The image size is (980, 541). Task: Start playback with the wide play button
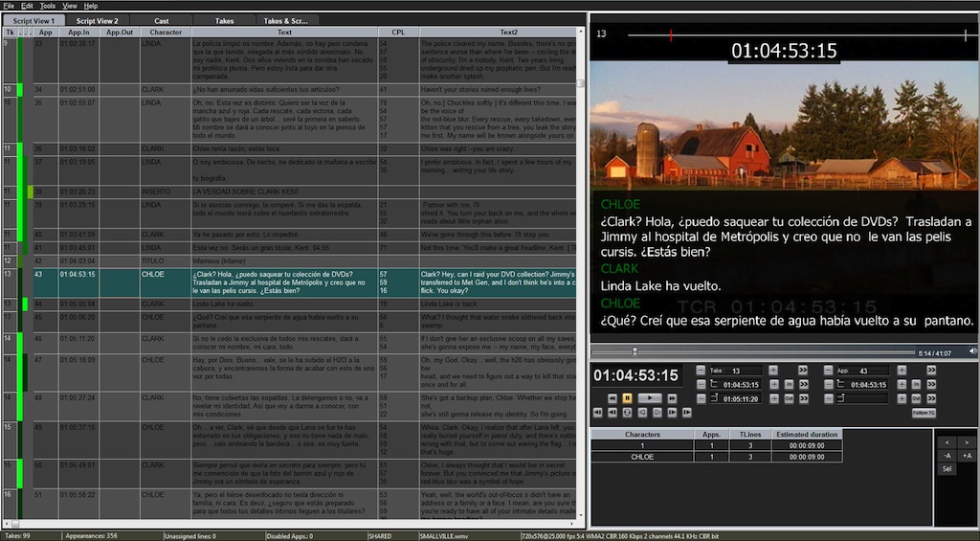[650, 398]
